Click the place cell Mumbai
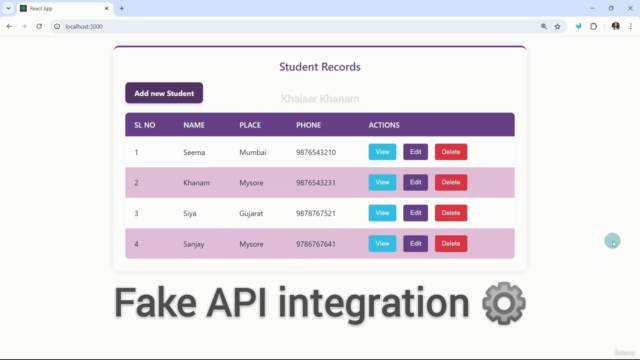Screen dimensions: 640x360 pyautogui.click(x=253, y=152)
